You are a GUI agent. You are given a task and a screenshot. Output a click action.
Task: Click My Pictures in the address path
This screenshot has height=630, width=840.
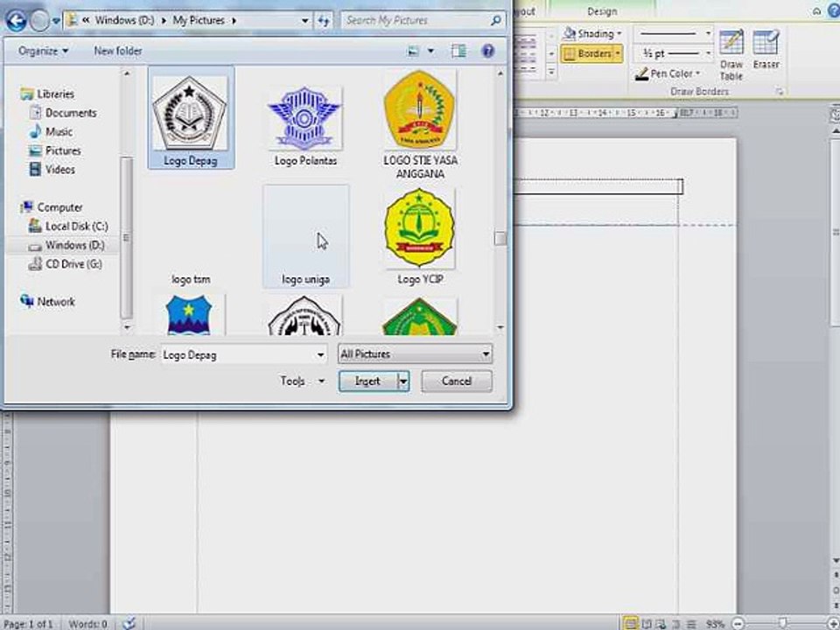(x=199, y=20)
